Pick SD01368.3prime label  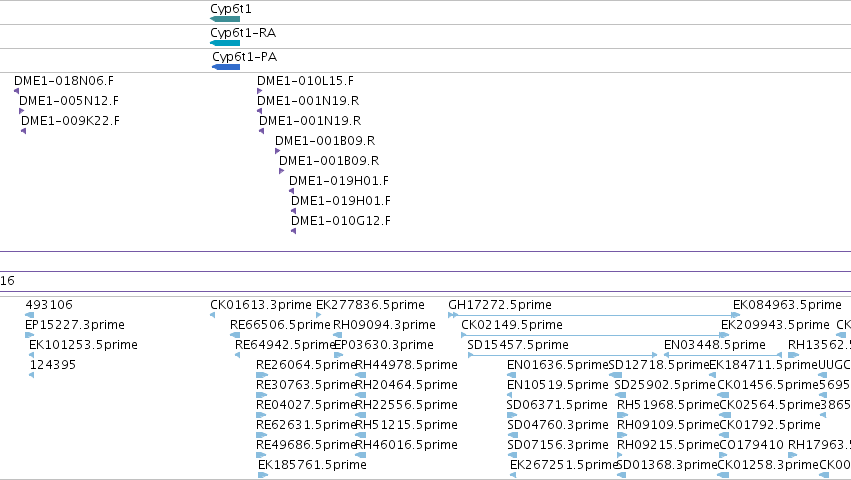pyautogui.click(x=667, y=465)
